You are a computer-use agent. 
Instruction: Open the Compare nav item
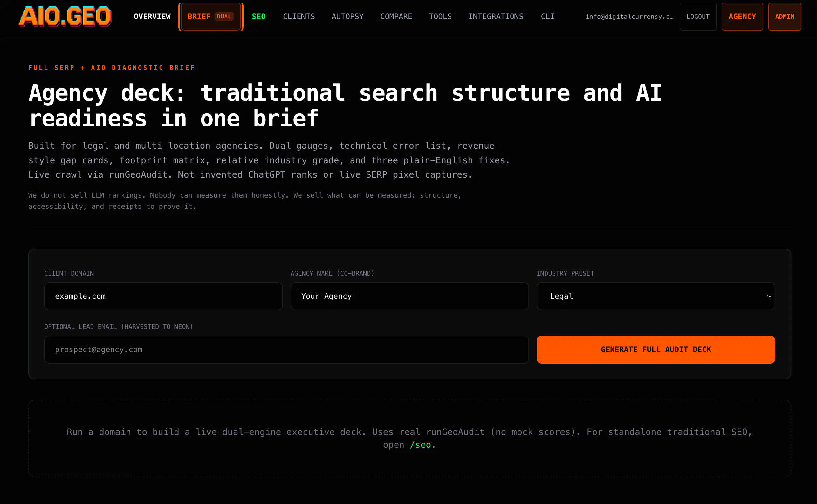point(396,16)
